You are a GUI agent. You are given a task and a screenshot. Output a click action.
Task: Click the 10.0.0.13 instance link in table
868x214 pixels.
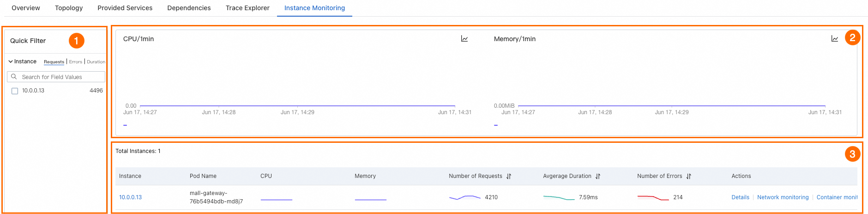click(131, 197)
